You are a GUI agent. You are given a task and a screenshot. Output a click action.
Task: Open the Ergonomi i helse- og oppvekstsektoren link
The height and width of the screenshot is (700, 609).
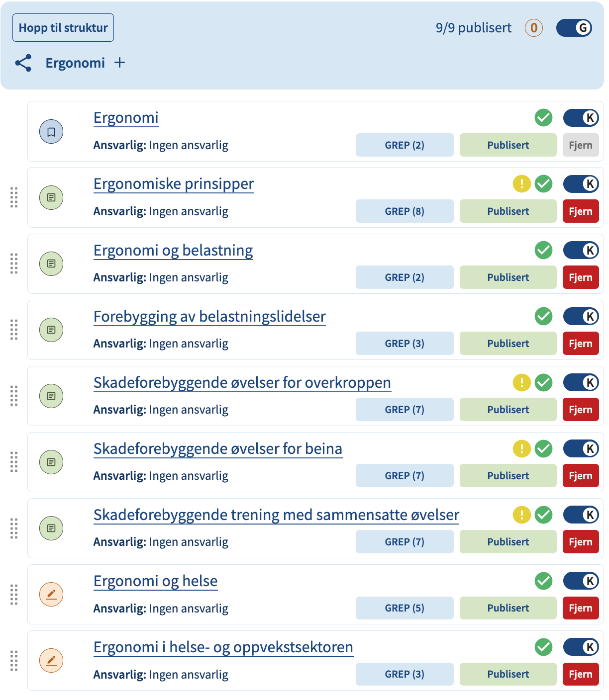(x=223, y=647)
